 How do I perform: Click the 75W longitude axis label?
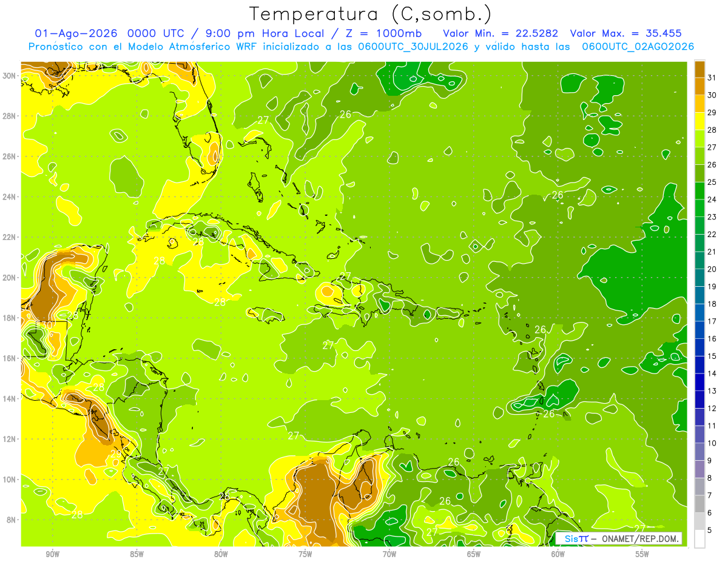point(305,555)
